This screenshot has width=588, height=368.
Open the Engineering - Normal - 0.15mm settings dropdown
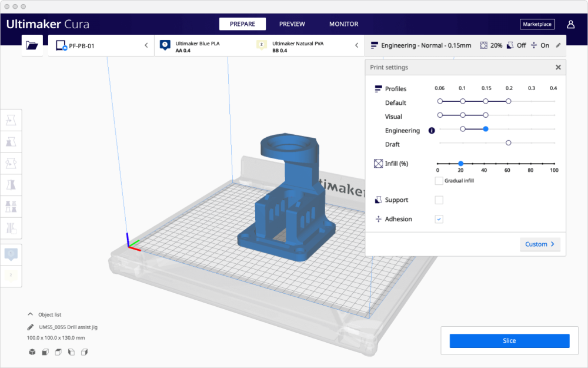[465, 45]
